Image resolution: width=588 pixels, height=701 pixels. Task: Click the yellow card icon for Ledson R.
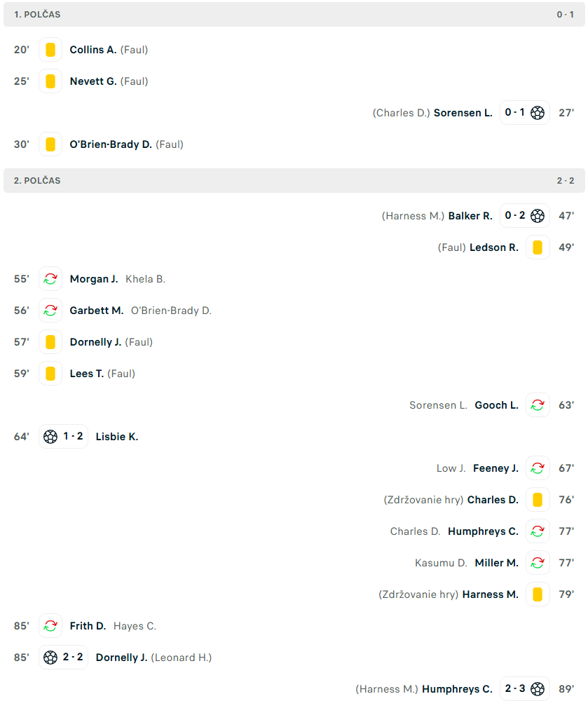(x=538, y=247)
